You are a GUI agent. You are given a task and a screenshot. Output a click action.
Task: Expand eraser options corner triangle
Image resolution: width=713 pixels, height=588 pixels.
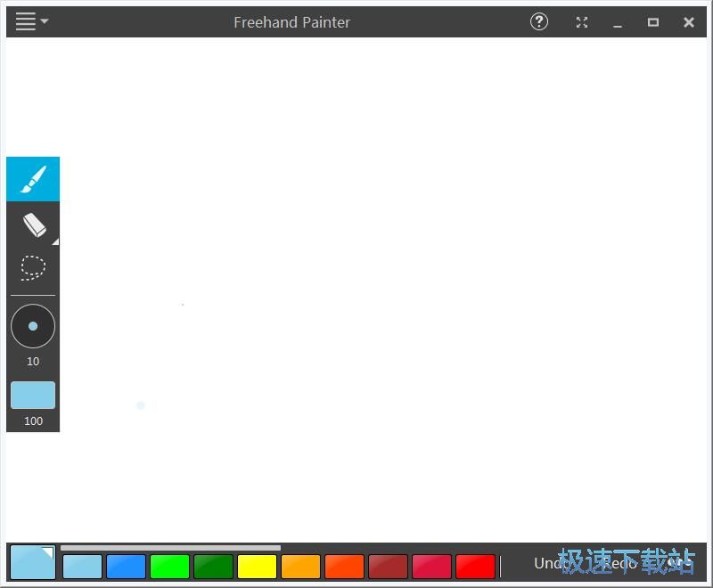(x=55, y=241)
